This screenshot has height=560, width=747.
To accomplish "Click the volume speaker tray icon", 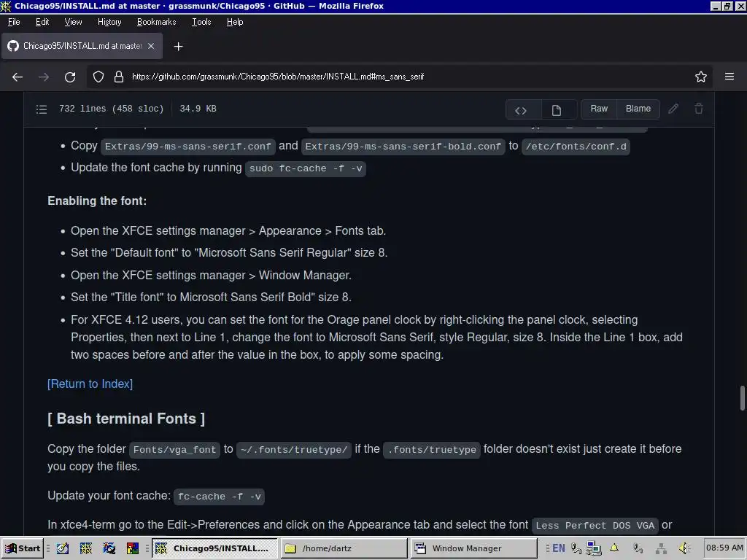I will click(684, 548).
